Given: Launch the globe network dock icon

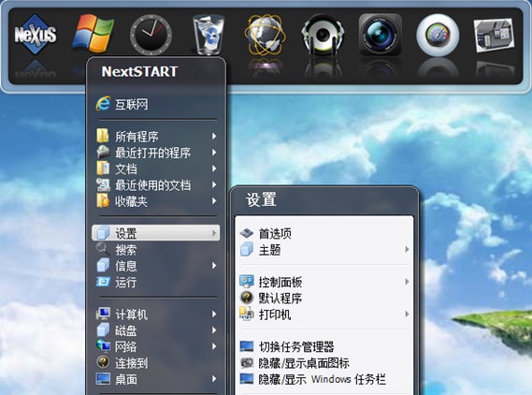Looking at the screenshot, I should (266, 35).
